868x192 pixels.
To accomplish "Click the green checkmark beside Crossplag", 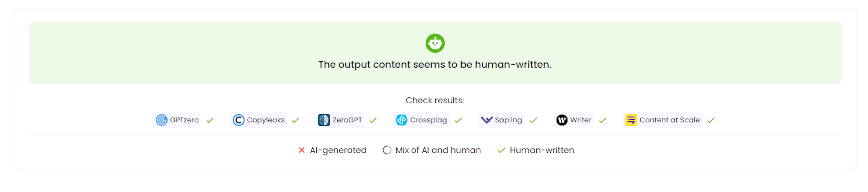I will (458, 120).
